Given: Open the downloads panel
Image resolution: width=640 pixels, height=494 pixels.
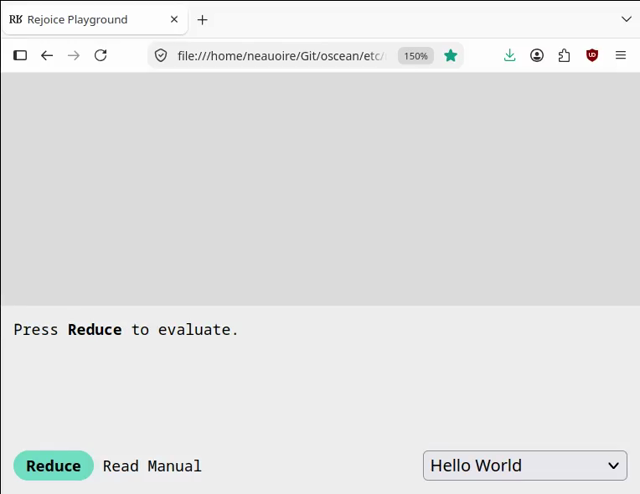Looking at the screenshot, I should 509,55.
